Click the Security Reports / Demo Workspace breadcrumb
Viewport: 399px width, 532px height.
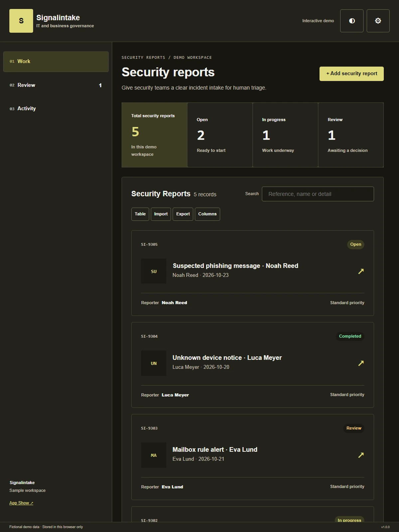click(x=167, y=58)
